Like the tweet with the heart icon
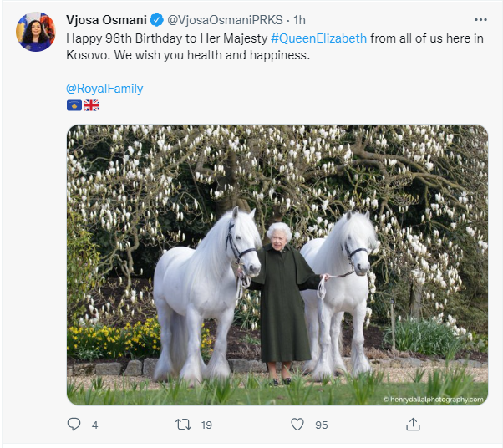The width and height of the screenshot is (503, 448). pos(297,425)
